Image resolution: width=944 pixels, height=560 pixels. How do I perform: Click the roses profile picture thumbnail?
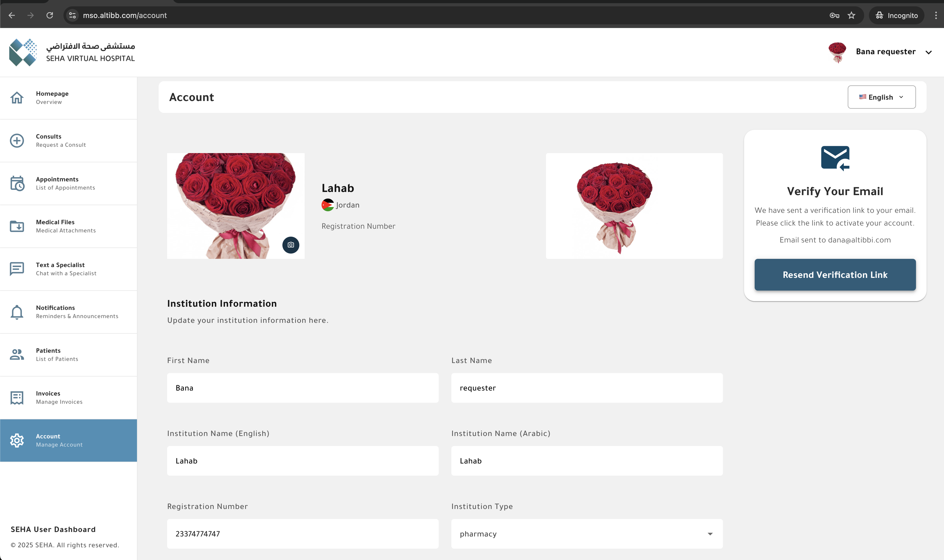pos(235,206)
